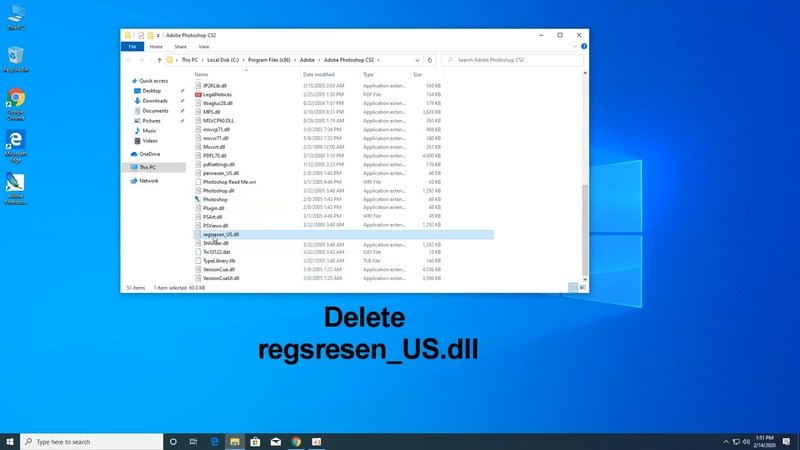Switch to details view in status bar
This screenshot has width=800, height=450.
[x=574, y=287]
